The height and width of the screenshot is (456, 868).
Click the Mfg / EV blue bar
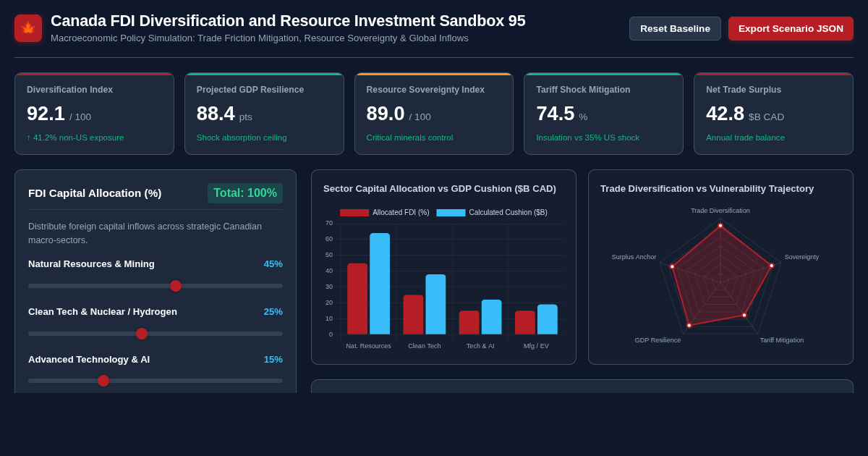tap(548, 319)
